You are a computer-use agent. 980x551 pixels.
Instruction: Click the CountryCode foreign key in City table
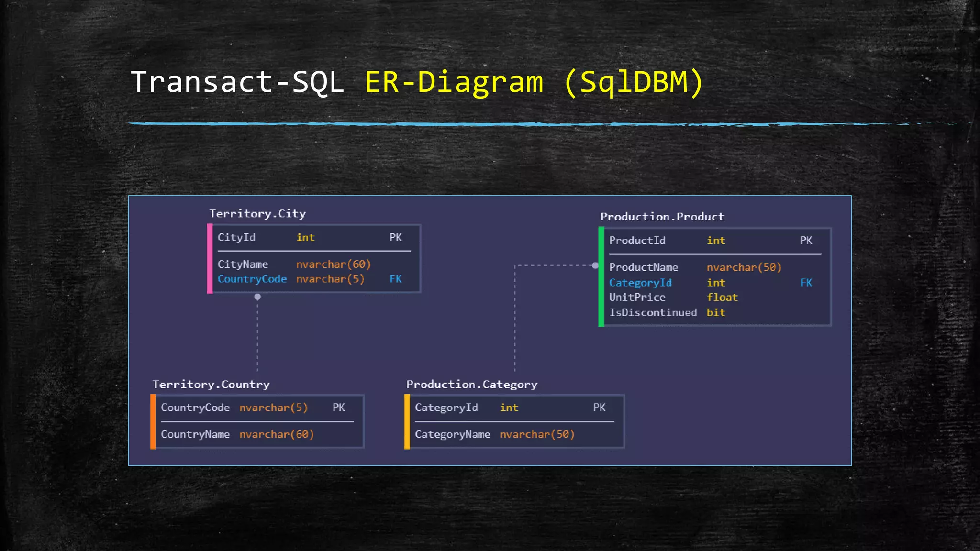[252, 279]
